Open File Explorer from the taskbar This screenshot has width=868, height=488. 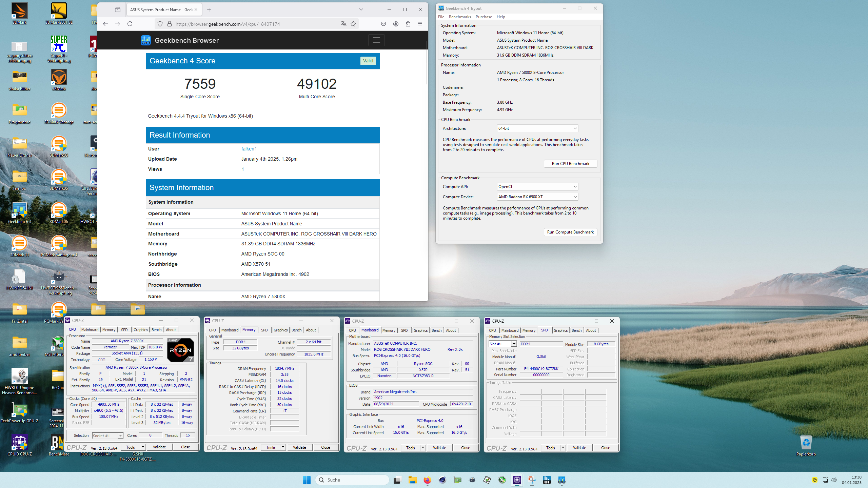pyautogui.click(x=412, y=480)
